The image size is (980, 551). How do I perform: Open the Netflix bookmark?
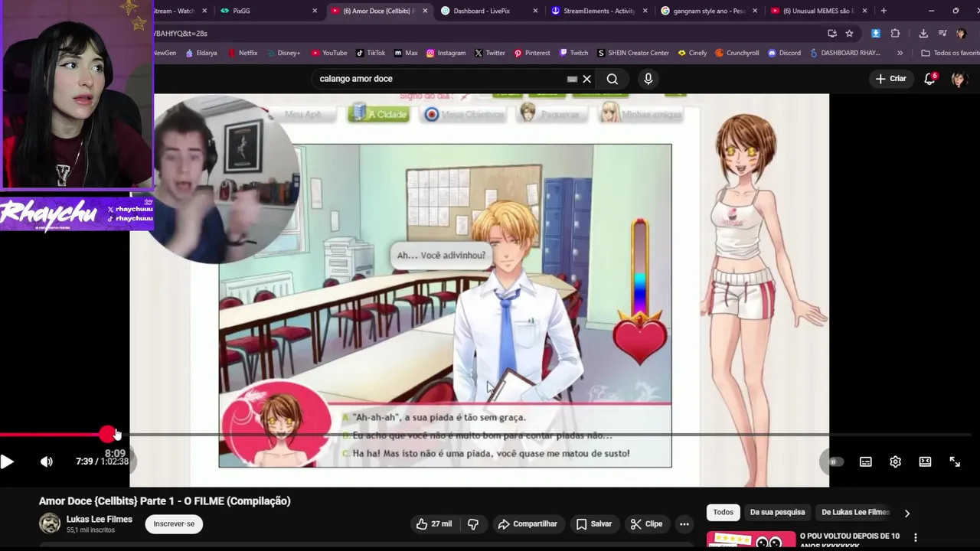coord(242,53)
